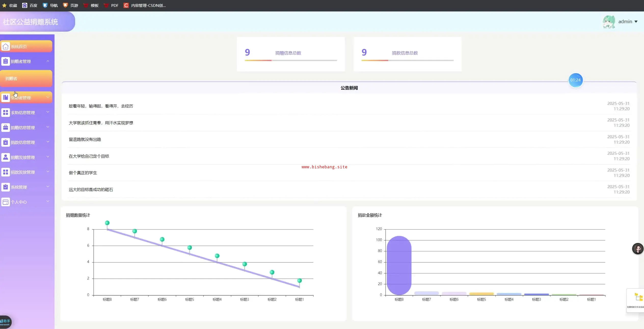Open news item 留退路就没有出路
Image resolution: width=644 pixels, height=329 pixels.
click(85, 140)
